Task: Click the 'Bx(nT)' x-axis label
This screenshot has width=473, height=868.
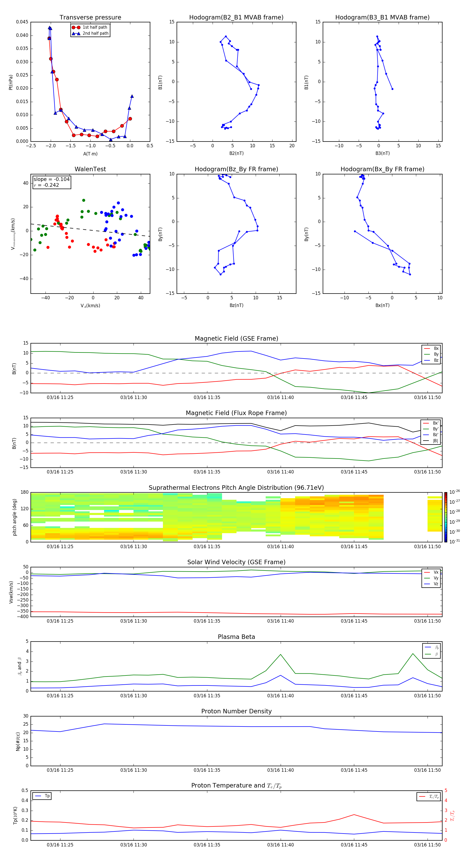Action: point(382,305)
